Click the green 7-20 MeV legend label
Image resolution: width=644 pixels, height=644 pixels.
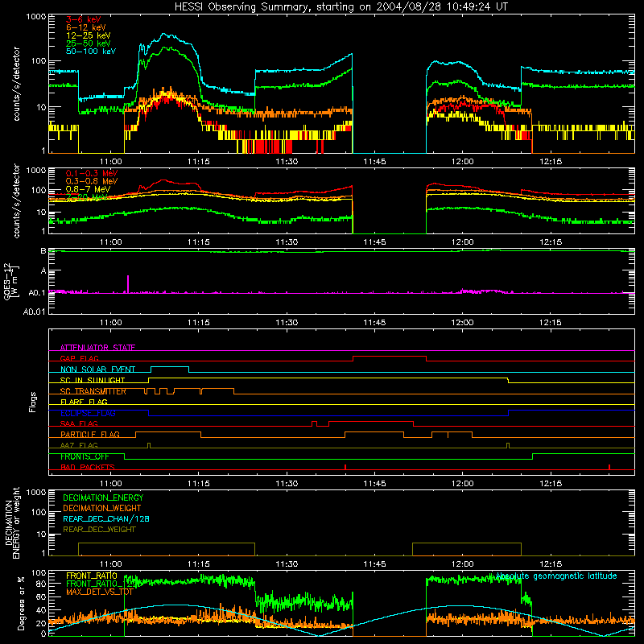point(87,197)
